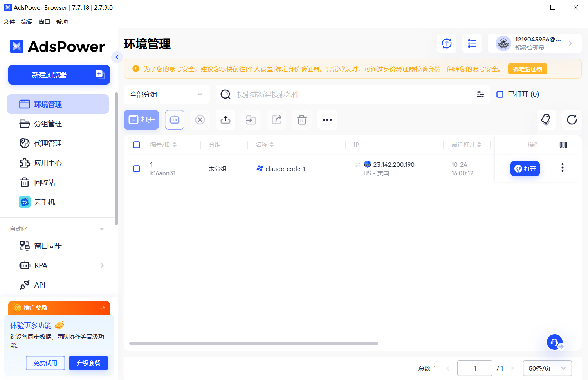Click the 新建浏览器 button
This screenshot has width=588, height=380.
[49, 75]
